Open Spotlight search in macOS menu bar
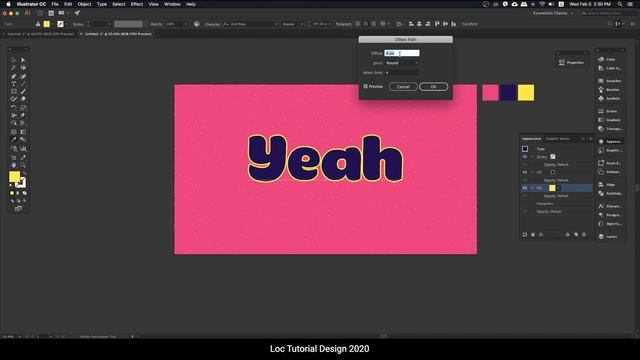The height and width of the screenshot is (360, 640). tap(620, 4)
